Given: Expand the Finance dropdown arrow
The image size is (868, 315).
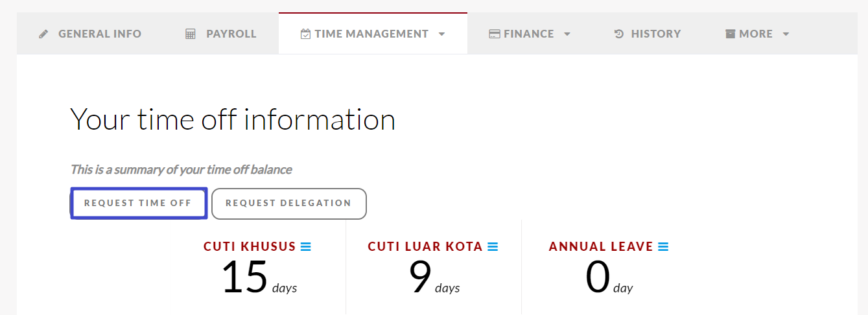Looking at the screenshot, I should coord(567,34).
